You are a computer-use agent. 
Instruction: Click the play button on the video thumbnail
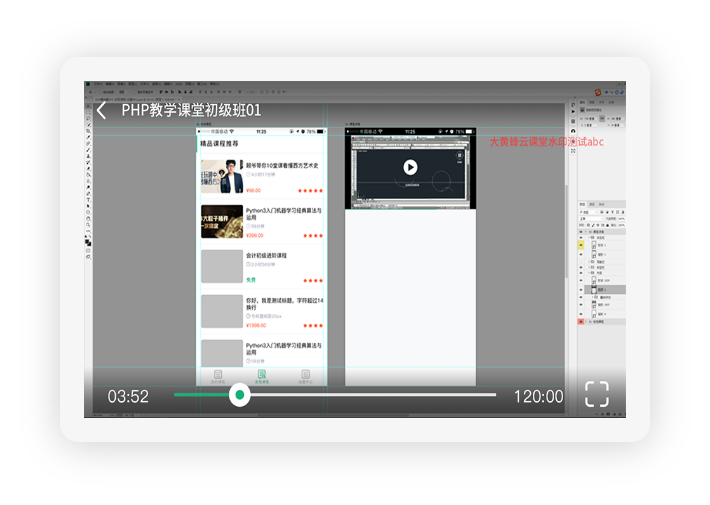coord(410,167)
